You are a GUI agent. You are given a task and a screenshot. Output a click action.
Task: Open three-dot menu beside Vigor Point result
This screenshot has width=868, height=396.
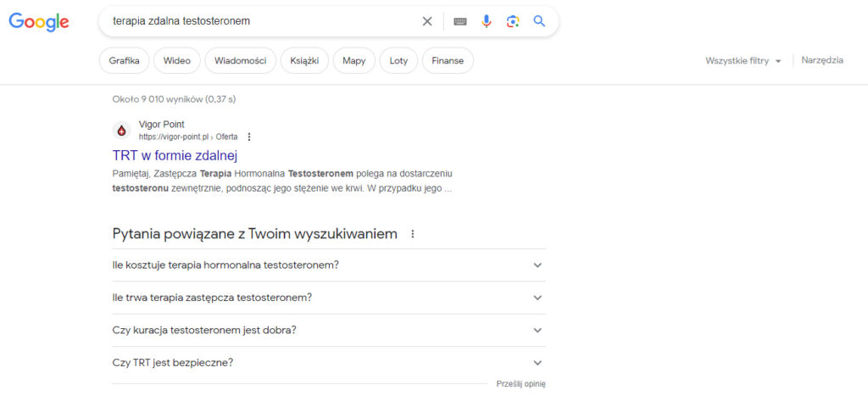249,137
